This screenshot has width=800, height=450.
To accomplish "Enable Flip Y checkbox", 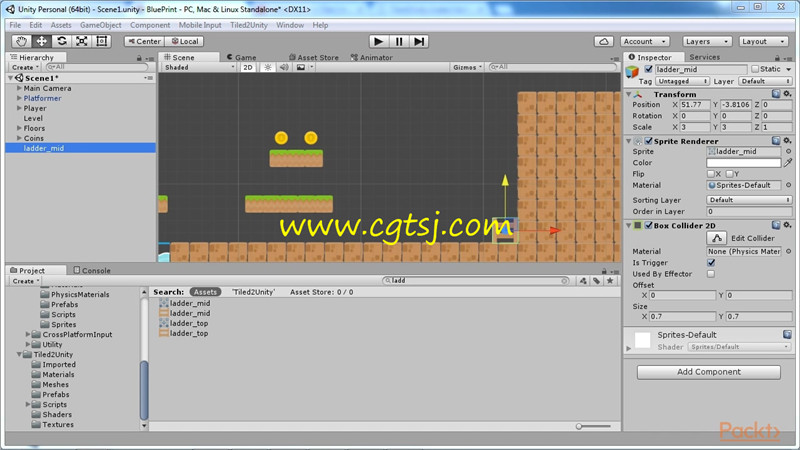I will pyautogui.click(x=729, y=174).
